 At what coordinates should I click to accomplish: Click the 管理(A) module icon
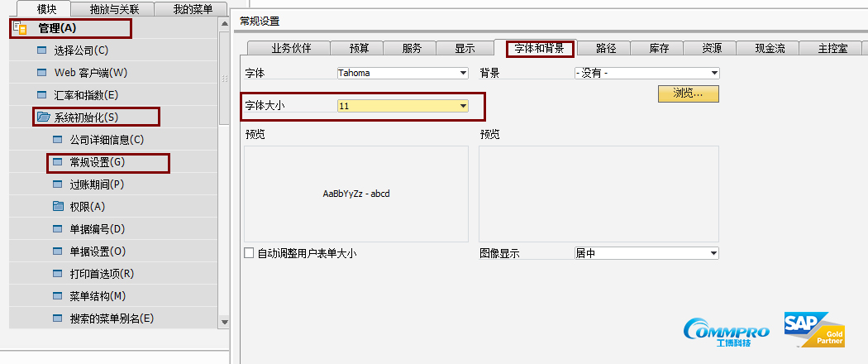point(21,28)
